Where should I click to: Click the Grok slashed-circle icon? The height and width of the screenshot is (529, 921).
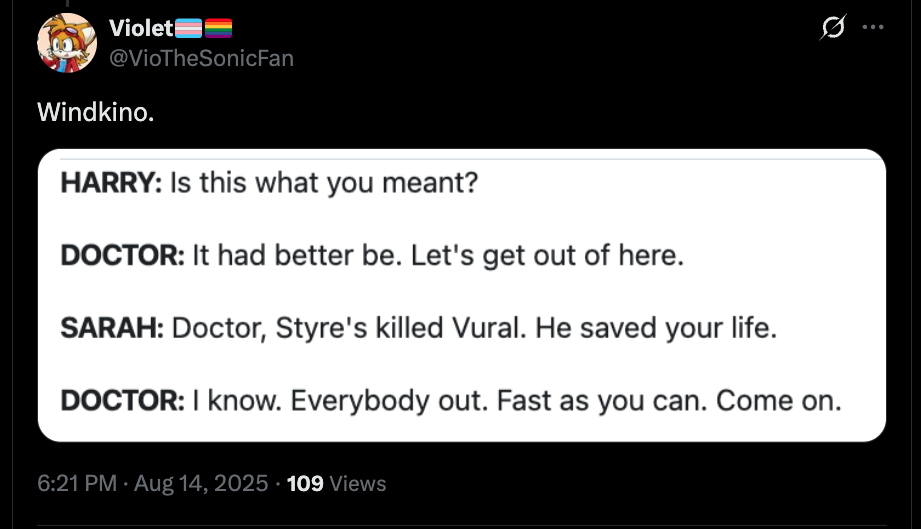(828, 30)
